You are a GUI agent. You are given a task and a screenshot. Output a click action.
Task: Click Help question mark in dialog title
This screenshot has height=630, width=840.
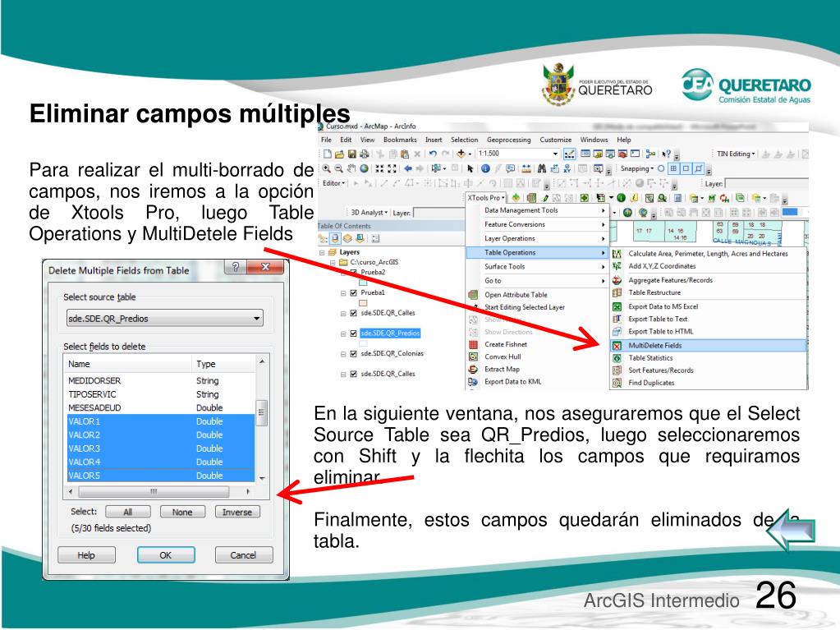click(235, 267)
